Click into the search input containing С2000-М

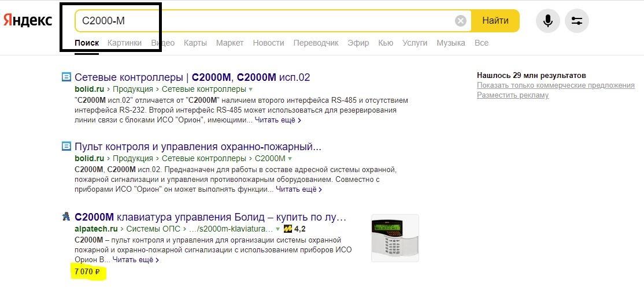(x=266, y=21)
